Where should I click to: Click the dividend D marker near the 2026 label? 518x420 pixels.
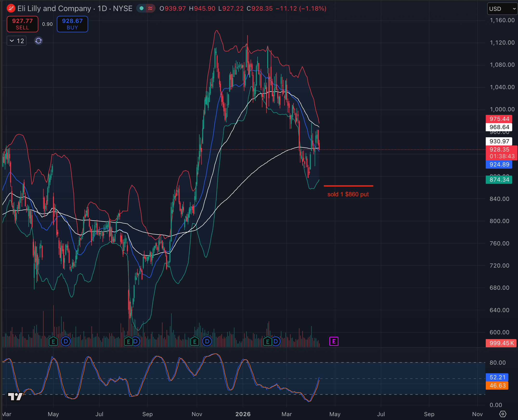pyautogui.click(x=276, y=341)
